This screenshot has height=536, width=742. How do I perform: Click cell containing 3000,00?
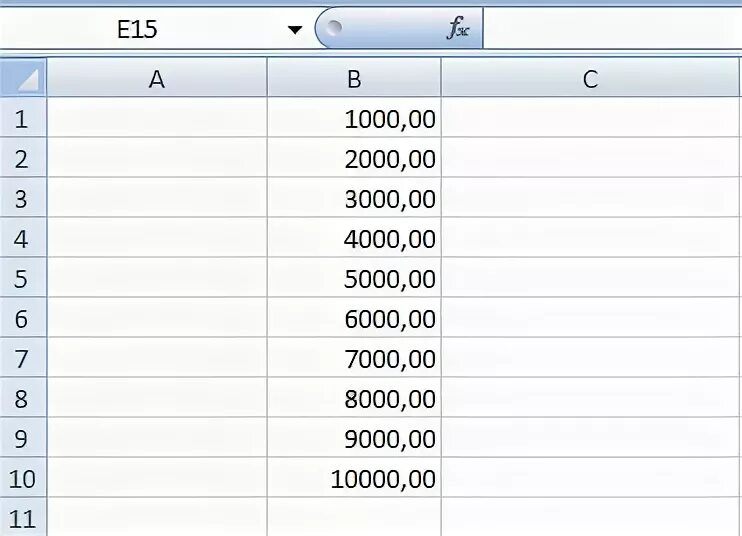tap(354, 198)
